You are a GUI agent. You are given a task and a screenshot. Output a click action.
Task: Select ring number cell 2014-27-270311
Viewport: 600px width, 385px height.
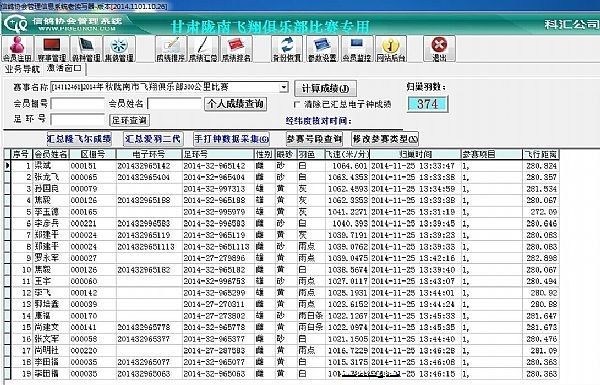coord(218,304)
